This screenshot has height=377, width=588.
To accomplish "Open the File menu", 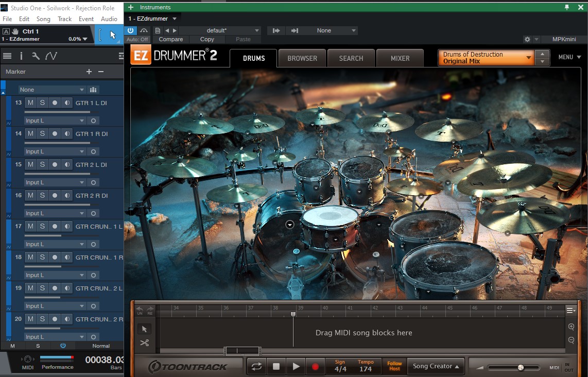I will coord(7,19).
